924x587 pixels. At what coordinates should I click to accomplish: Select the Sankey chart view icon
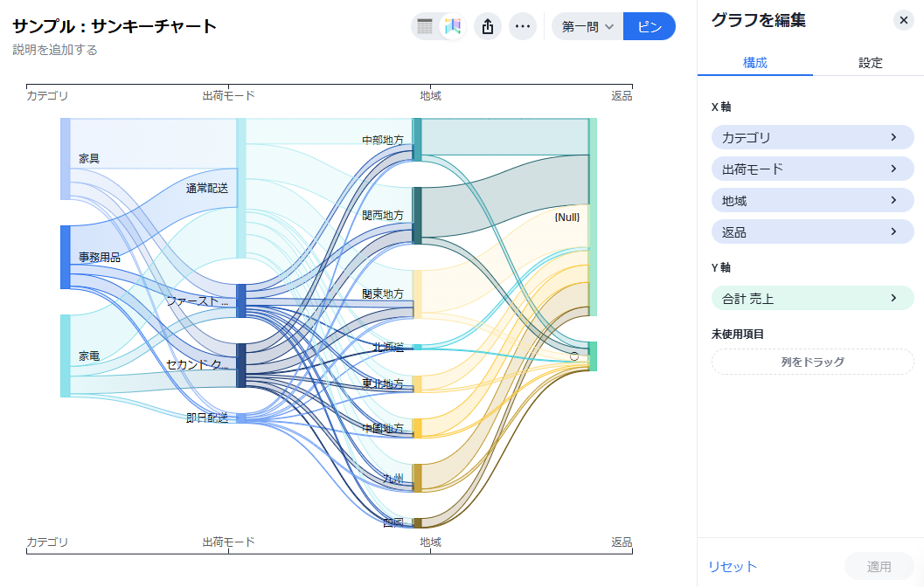point(452,26)
